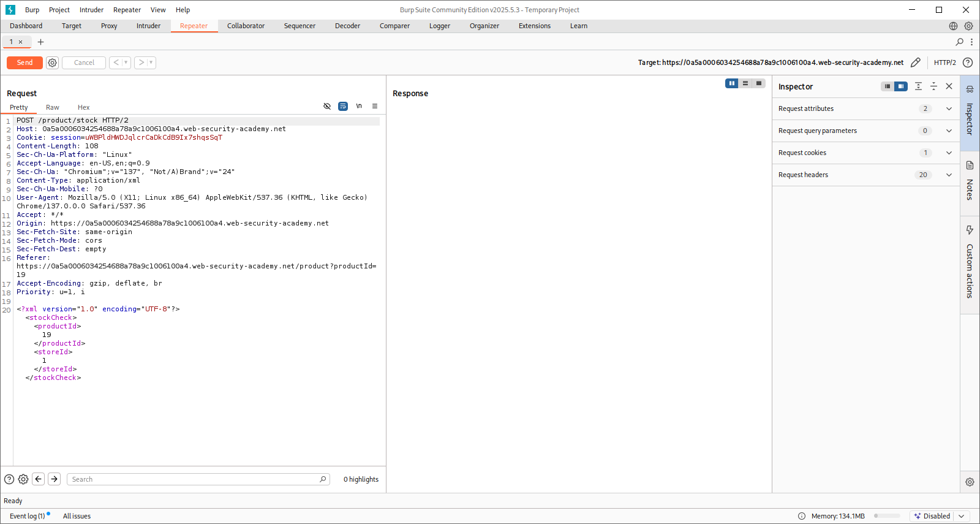Expand all Inspector sections icon
980x524 pixels.
tap(918, 86)
